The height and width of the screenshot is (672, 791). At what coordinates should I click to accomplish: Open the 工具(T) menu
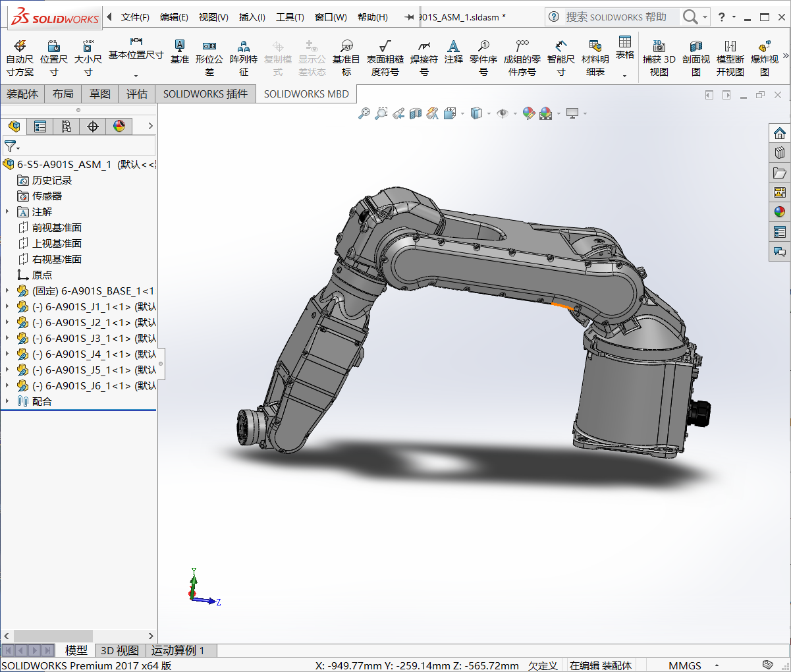(x=290, y=17)
